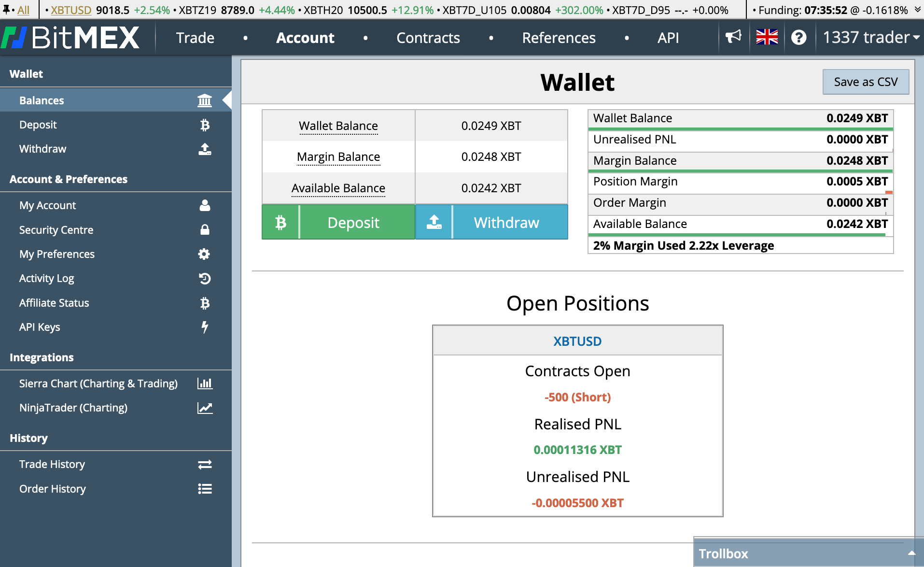Screen dimensions: 924x567
Task: Click the My Preferences gear icon
Action: click(x=204, y=254)
